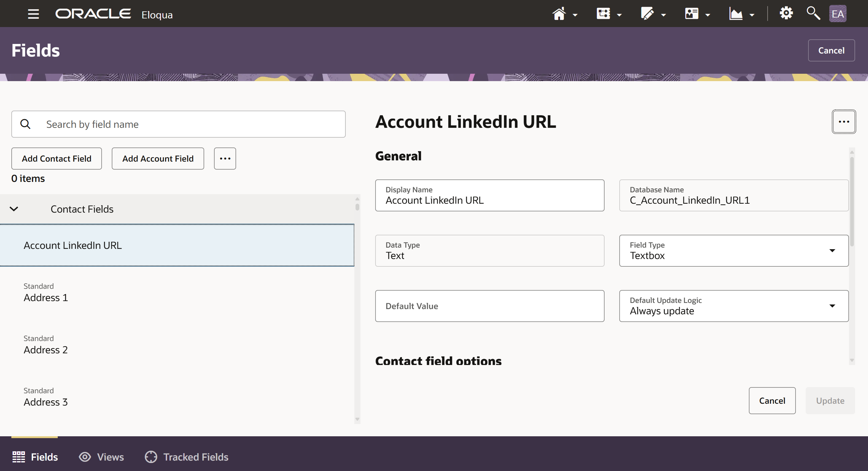Open the EA user profile avatar
Image resolution: width=868 pixels, height=471 pixels.
click(838, 14)
